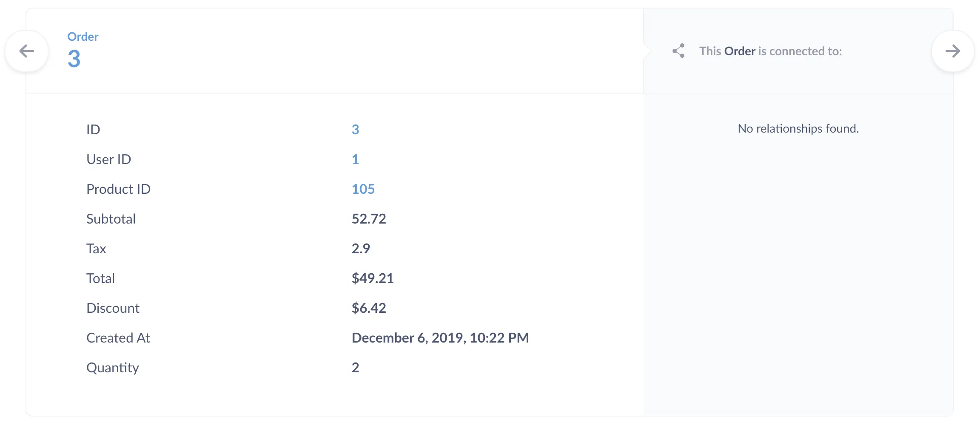This screenshot has height=442, width=980.
Task: Click the Quantity value 2
Action: pos(356,367)
